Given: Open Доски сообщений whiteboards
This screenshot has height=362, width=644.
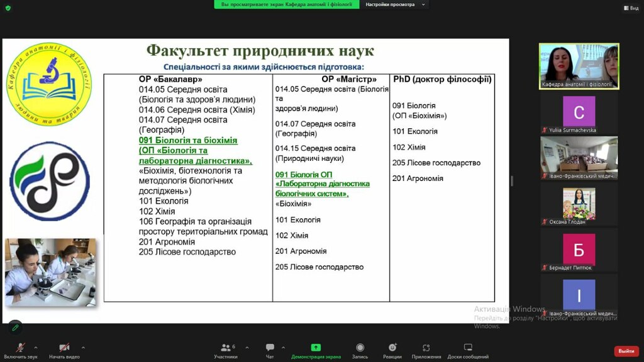Looking at the screenshot, I should click(468, 348).
